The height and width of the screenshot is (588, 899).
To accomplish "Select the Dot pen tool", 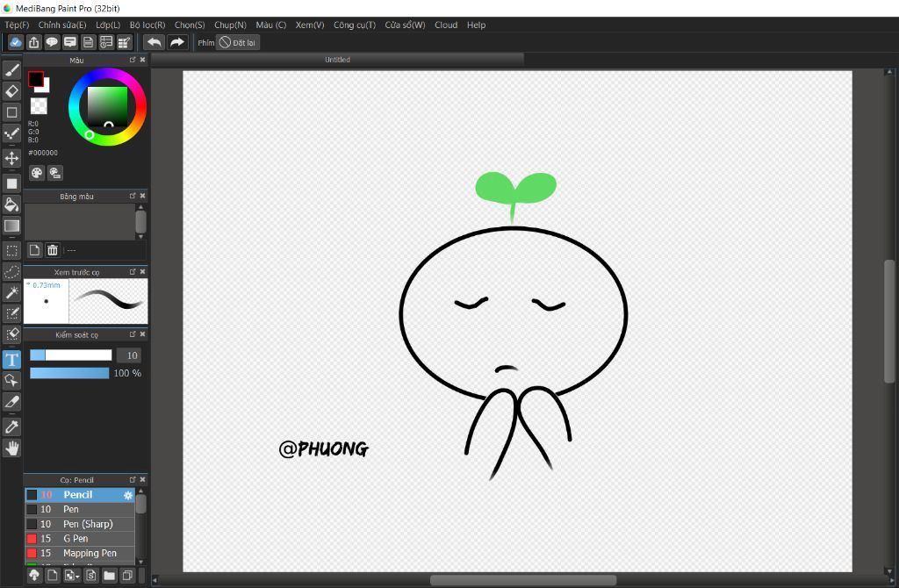I will point(11,134).
